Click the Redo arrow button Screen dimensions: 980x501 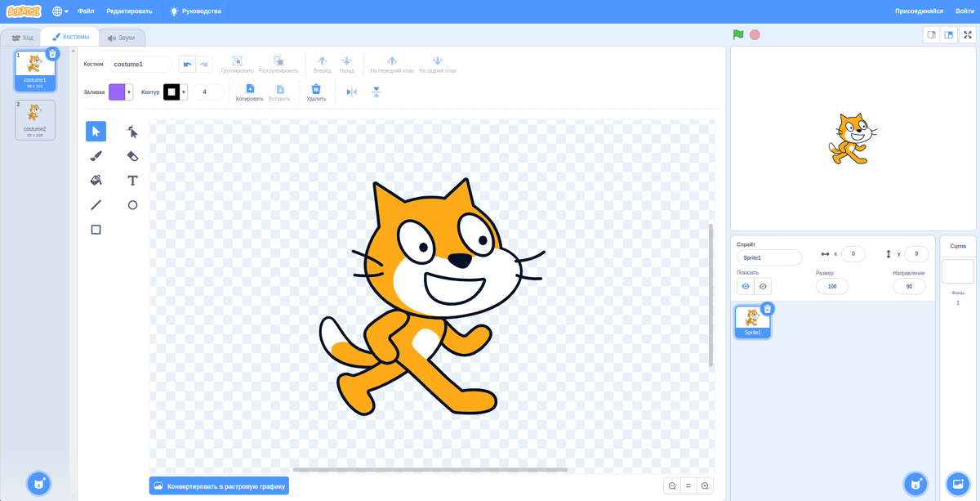coord(204,64)
